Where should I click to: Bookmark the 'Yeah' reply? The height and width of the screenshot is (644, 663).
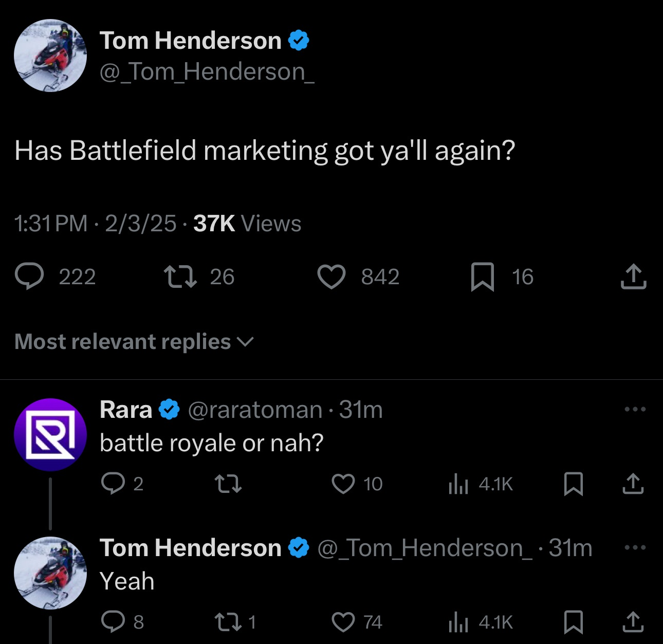pos(573,622)
